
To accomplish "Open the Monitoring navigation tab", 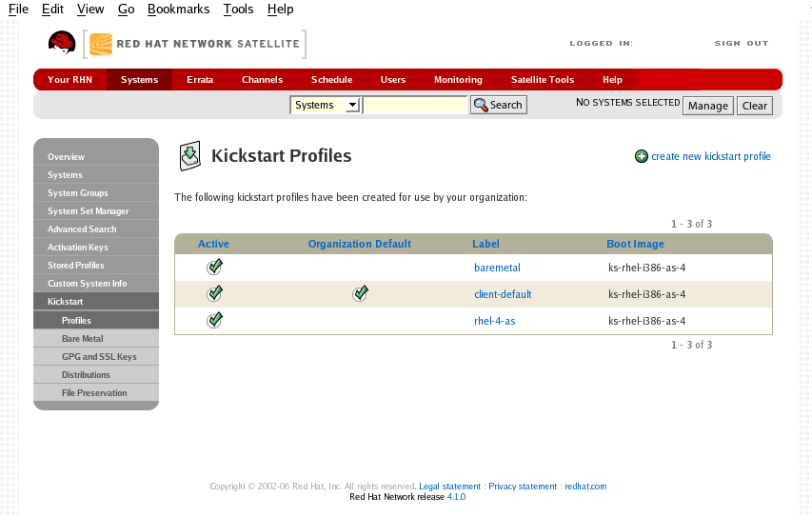I will click(458, 80).
